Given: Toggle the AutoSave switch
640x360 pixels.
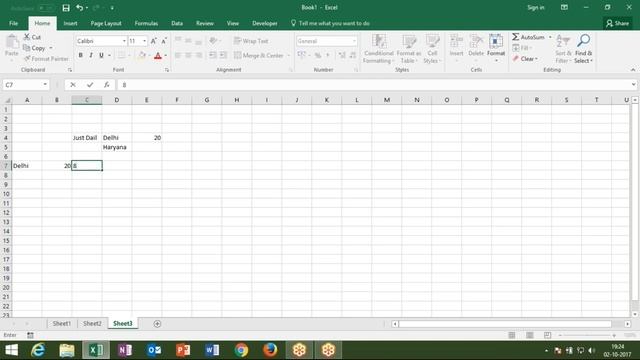Looking at the screenshot, I should 46,8.
